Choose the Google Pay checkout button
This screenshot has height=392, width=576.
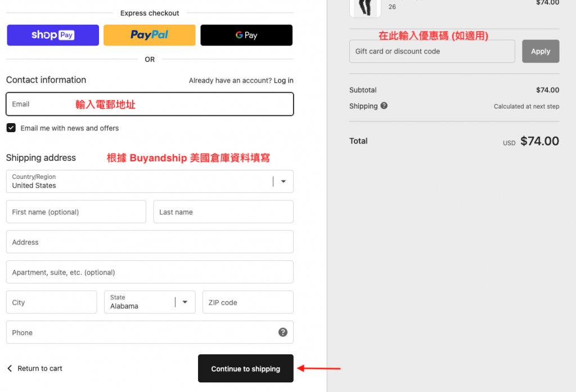pos(246,35)
